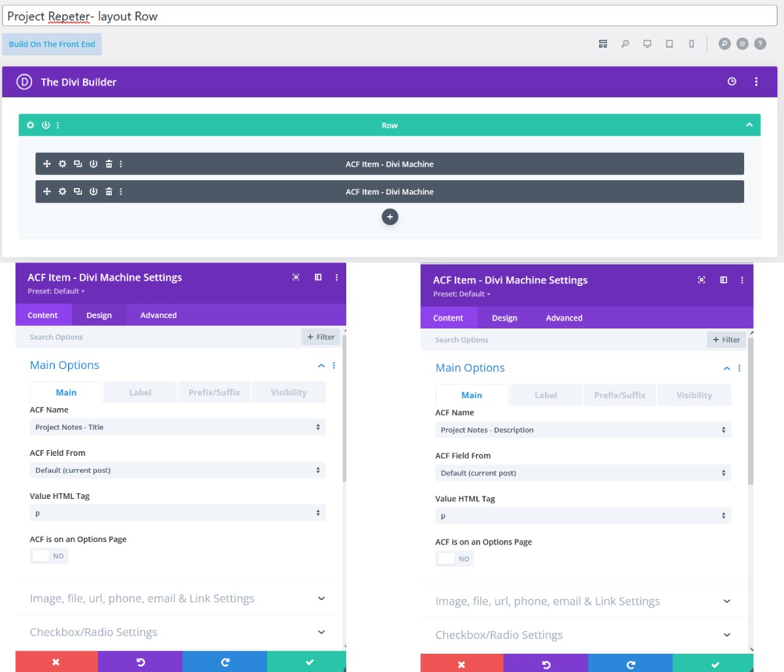Open ACF Name dropdown showing Project Notes - Title
Screen dimensions: 784x672
[x=177, y=427]
